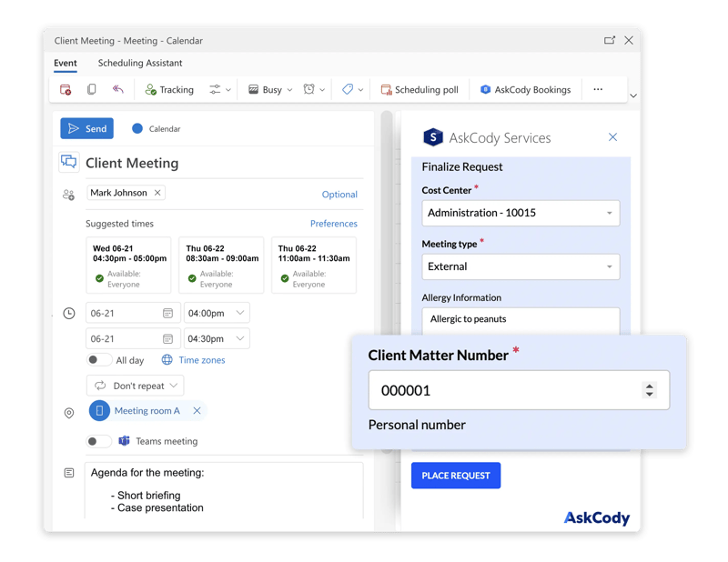This screenshot has width=728, height=562.
Task: Click the reminder alarm clock icon
Action: click(308, 89)
